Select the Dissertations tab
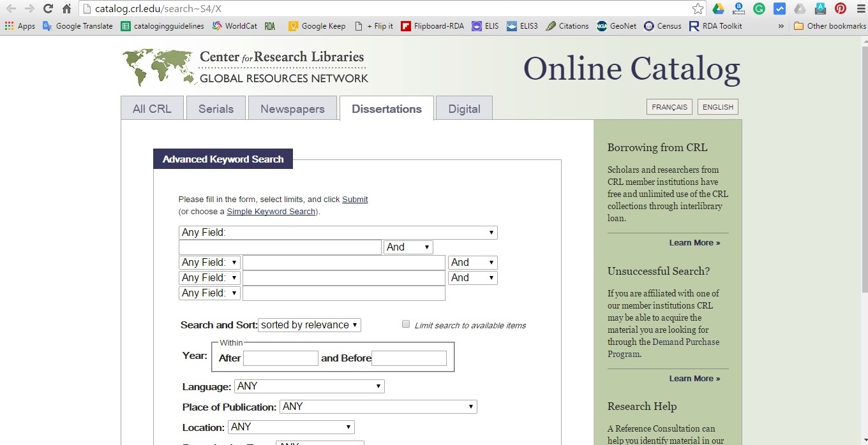 pos(387,108)
